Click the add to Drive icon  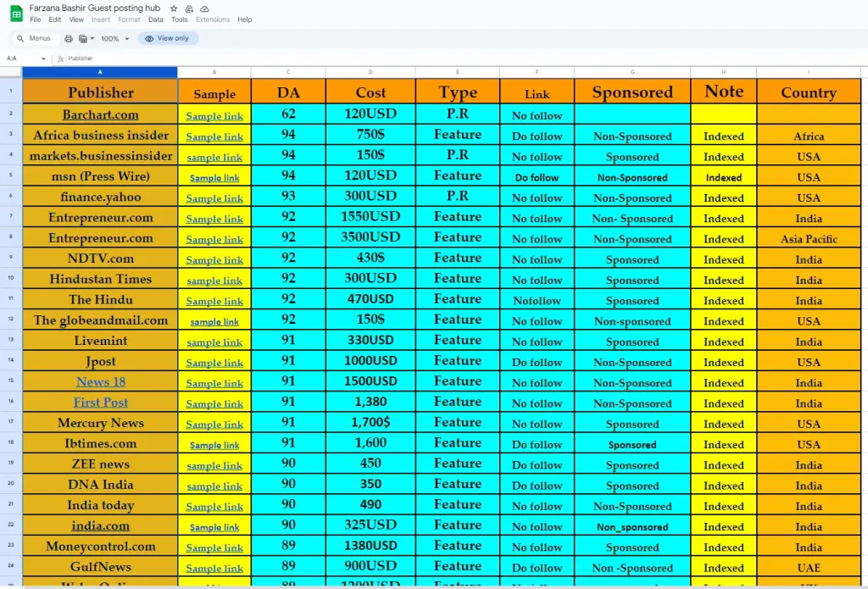[189, 8]
